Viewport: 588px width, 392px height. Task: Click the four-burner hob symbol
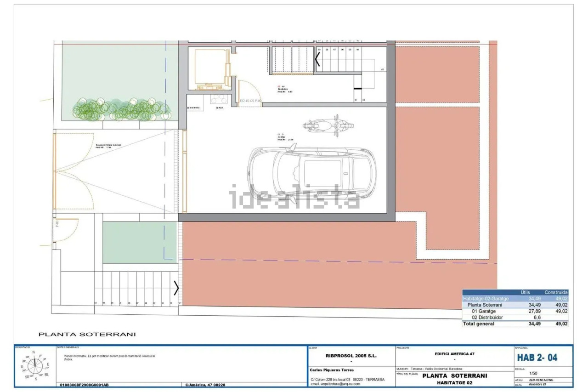(x=219, y=99)
